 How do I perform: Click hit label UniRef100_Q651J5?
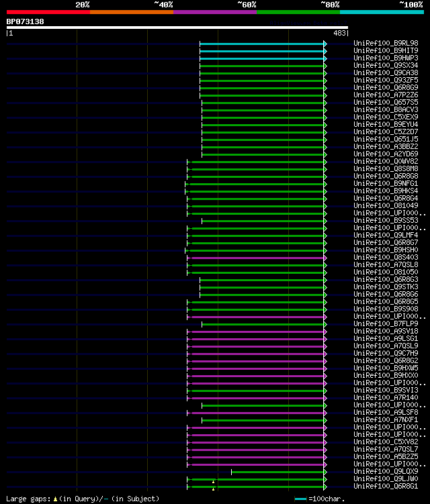[386, 139]
